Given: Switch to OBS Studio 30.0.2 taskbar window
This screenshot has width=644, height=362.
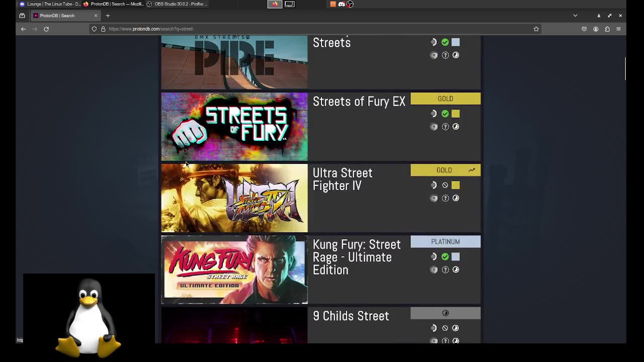Looking at the screenshot, I should 177,4.
